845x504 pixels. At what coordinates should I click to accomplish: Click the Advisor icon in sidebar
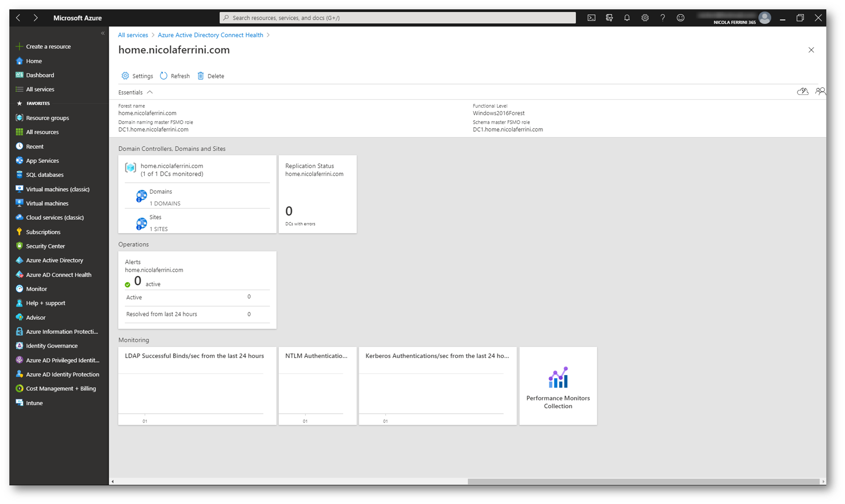coord(19,317)
